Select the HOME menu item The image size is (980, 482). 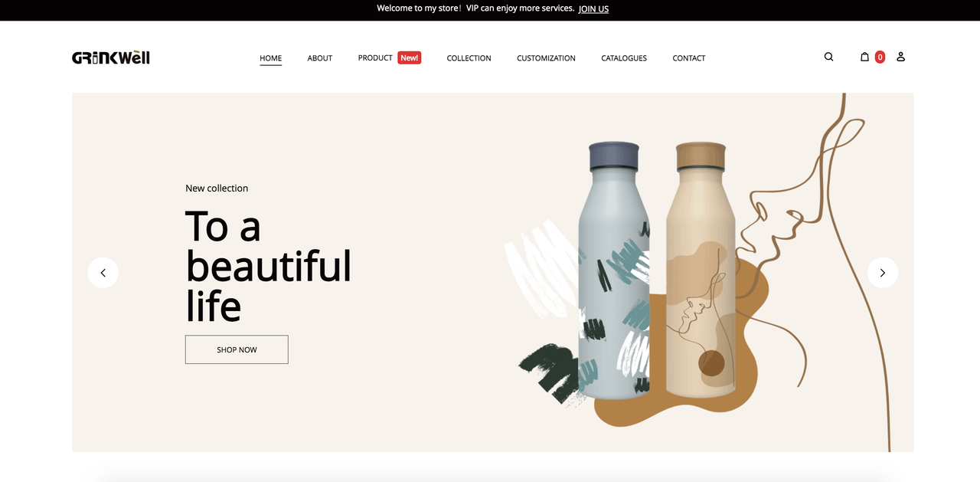click(270, 58)
